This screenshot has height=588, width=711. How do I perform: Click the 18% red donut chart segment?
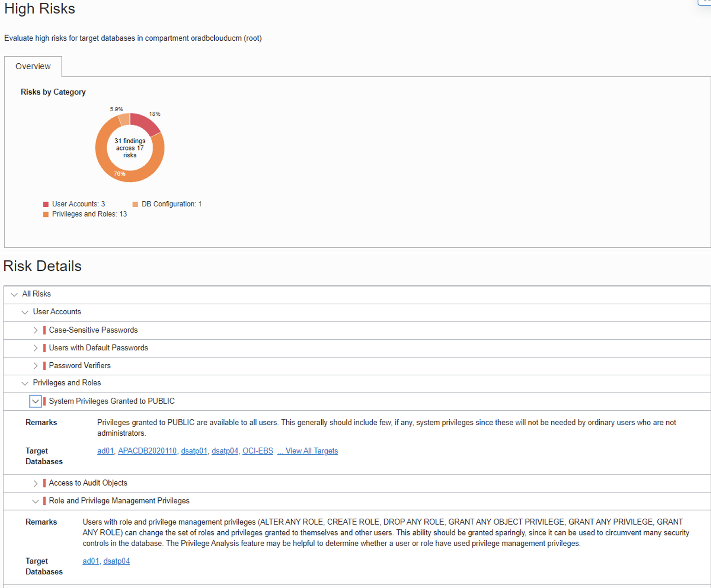[145, 124]
